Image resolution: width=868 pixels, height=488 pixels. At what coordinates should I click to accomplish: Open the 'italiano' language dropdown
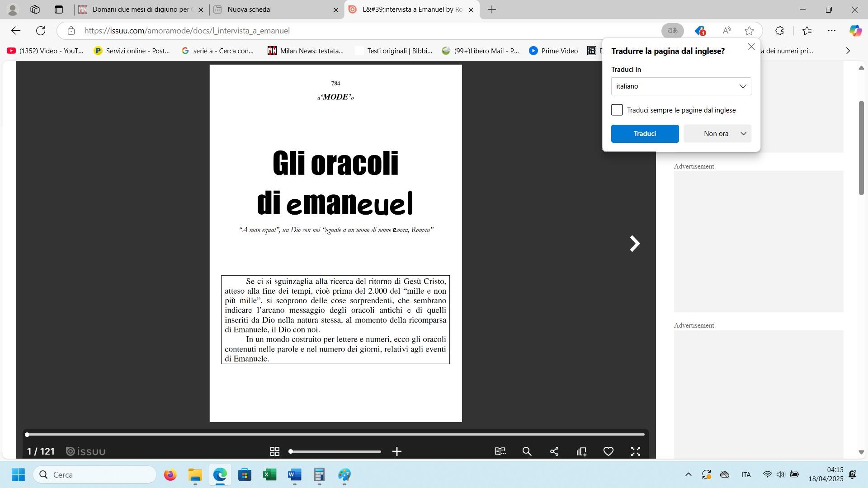[681, 86]
